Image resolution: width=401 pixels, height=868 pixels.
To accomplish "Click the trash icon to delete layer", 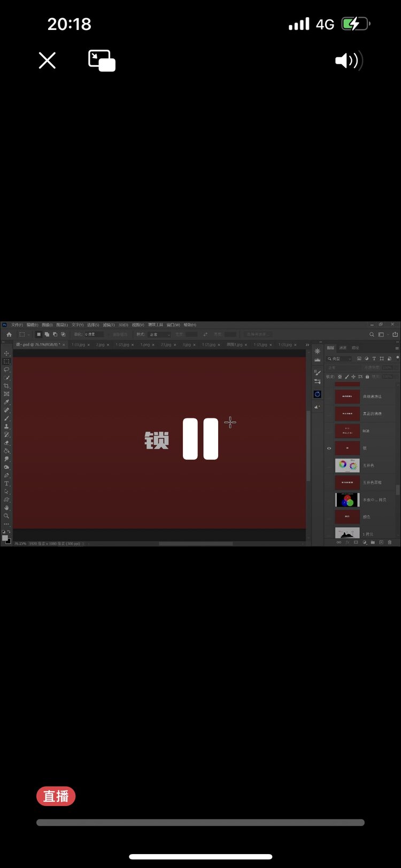I will point(389,542).
